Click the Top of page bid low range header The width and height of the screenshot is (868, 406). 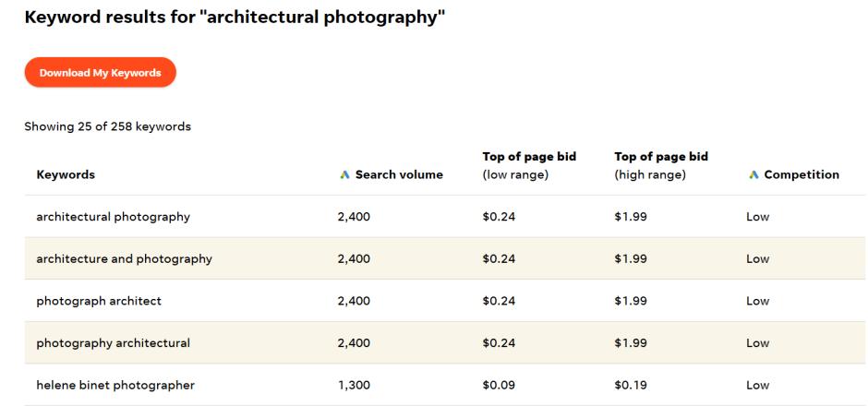(529, 166)
